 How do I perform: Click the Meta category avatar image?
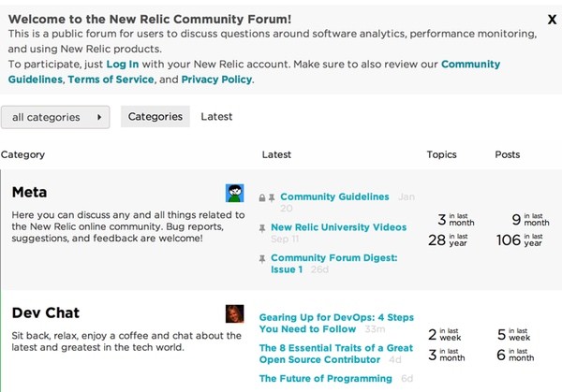click(x=235, y=193)
